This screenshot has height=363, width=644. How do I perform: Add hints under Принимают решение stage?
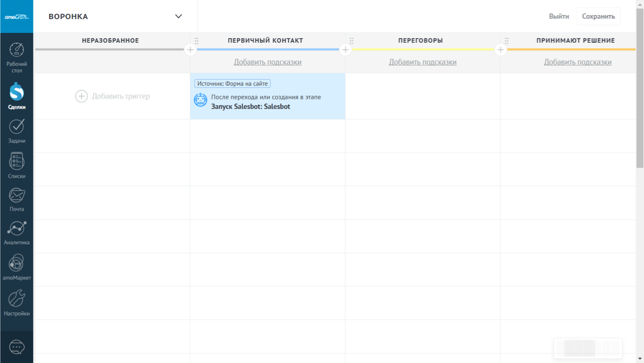577,62
